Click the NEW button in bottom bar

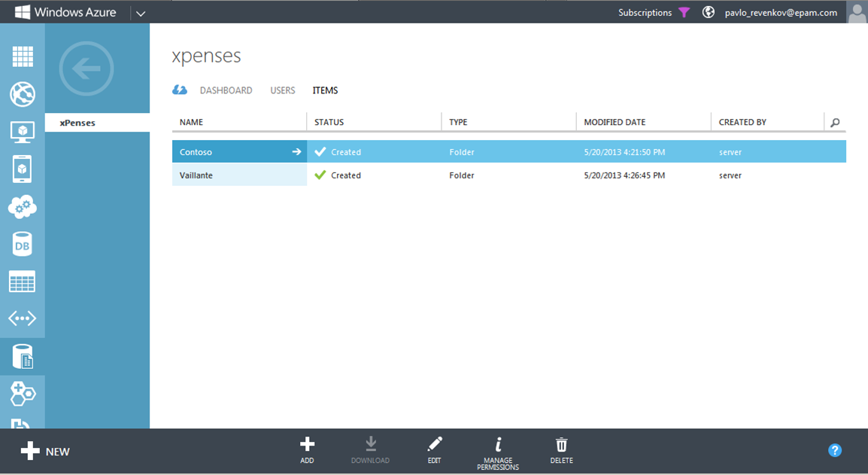click(45, 451)
